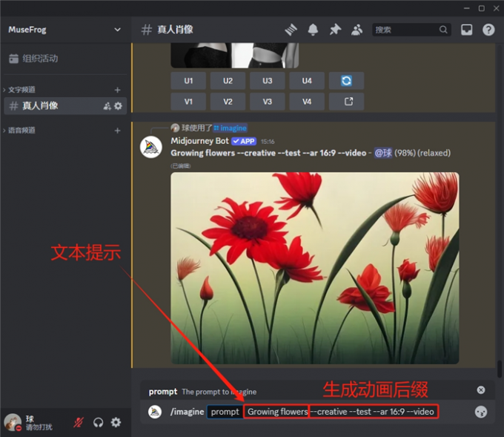This screenshot has height=437, width=504.
Task: Upscale image with U2 button
Action: pyautogui.click(x=228, y=80)
